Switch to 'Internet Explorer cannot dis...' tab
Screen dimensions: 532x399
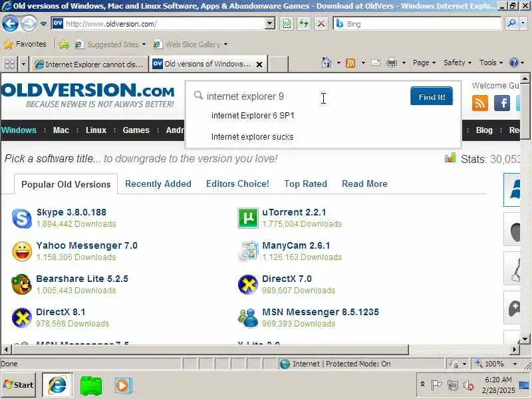tap(90, 64)
